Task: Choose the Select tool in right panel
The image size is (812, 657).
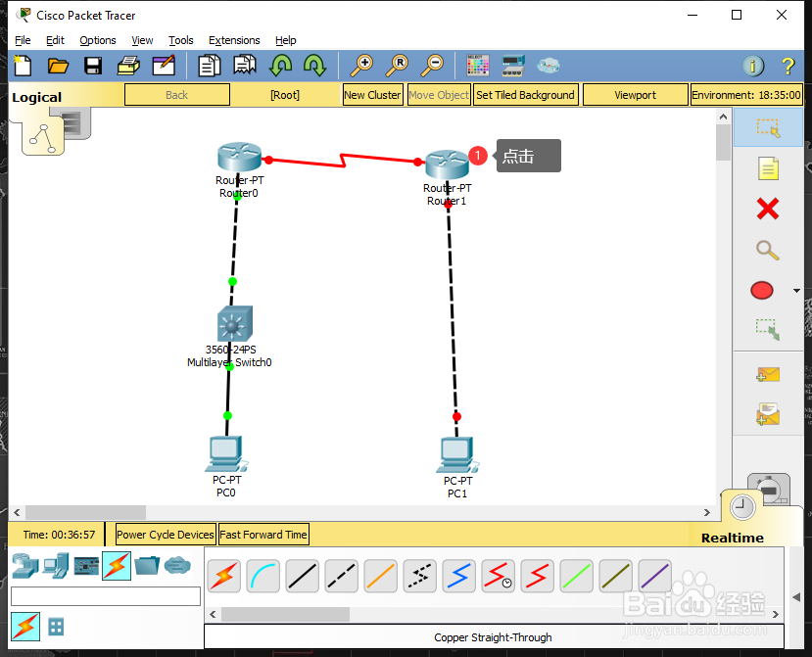Action: 768,127
